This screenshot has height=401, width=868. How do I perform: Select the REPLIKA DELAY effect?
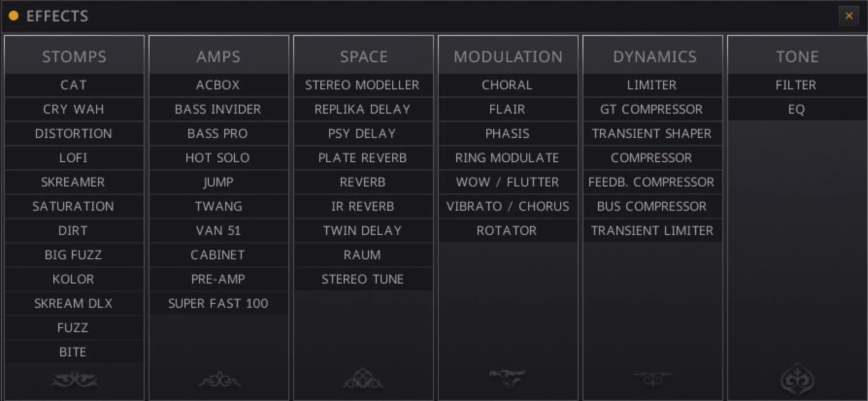pyautogui.click(x=363, y=109)
